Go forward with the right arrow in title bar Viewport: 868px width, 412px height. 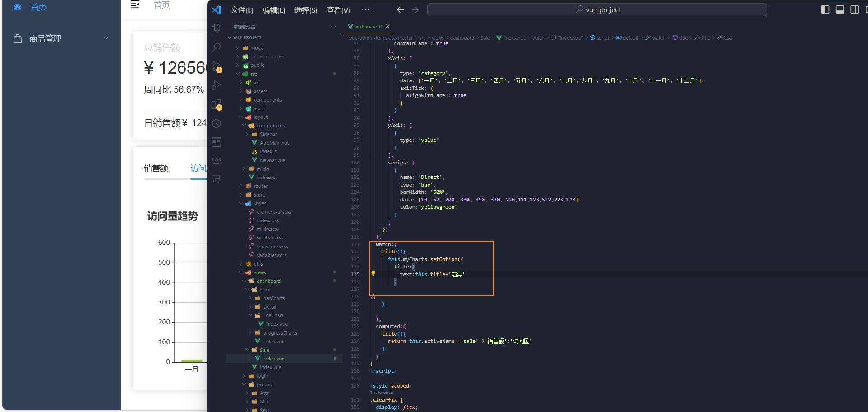click(415, 10)
